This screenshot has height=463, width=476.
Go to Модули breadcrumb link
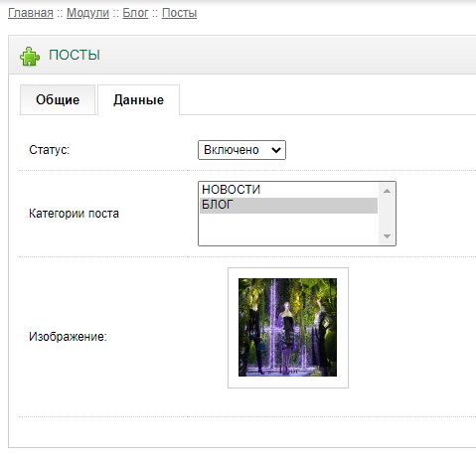(x=87, y=13)
